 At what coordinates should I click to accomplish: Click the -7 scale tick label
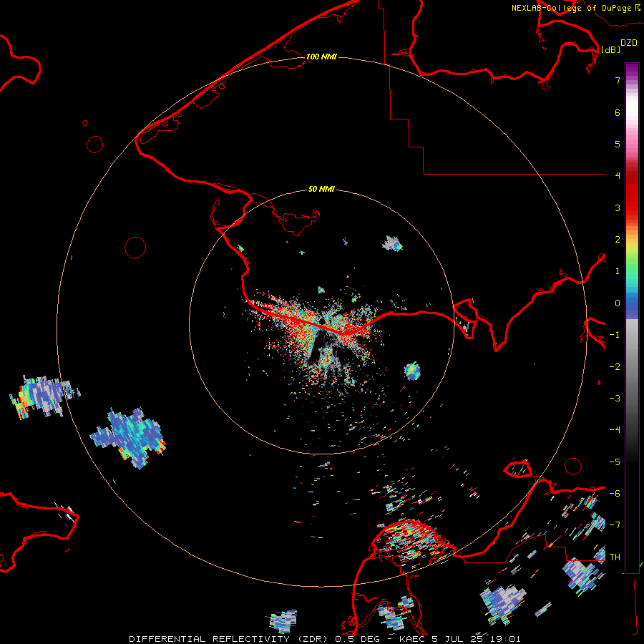coord(615,525)
